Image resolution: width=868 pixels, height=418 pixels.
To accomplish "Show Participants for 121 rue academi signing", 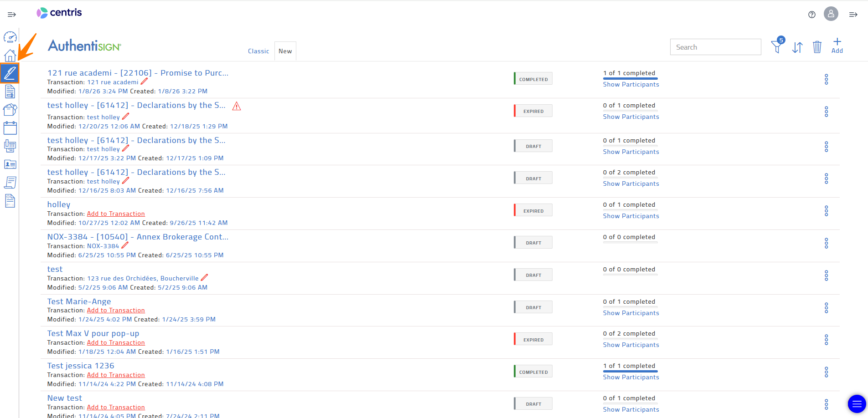I will [631, 84].
